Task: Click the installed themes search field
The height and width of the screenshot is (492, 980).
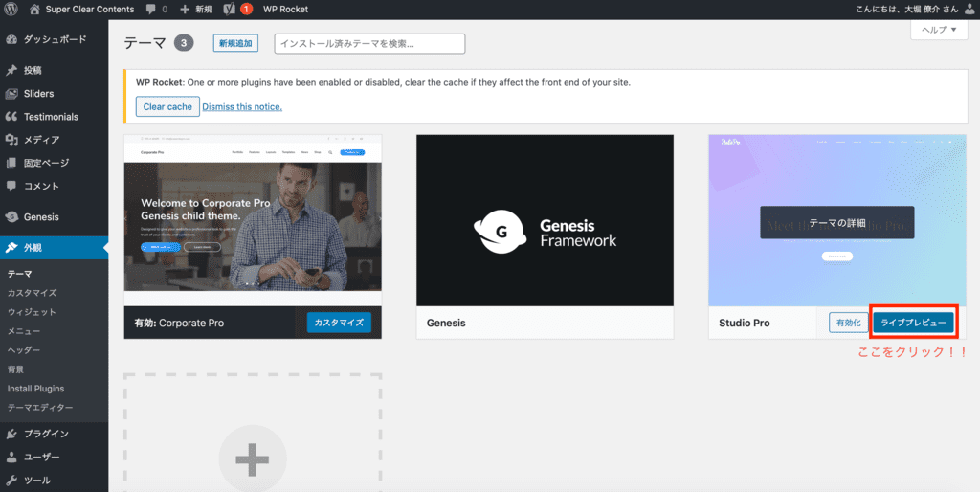Action: [369, 44]
